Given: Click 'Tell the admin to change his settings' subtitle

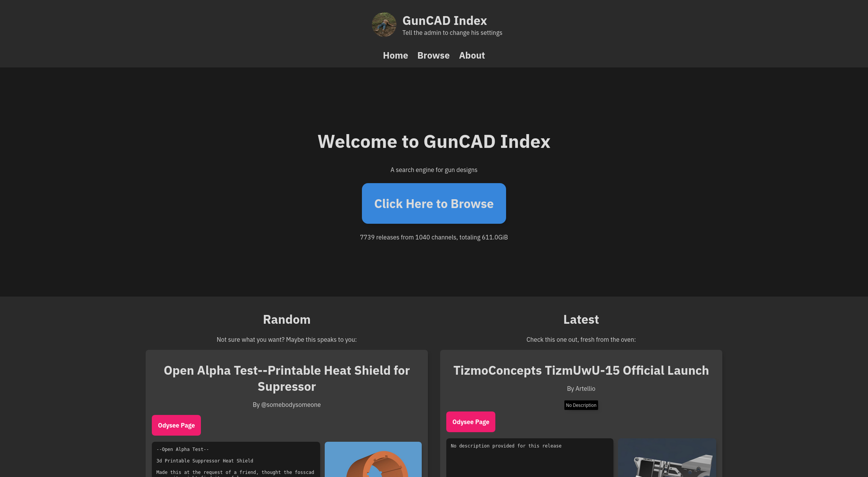Looking at the screenshot, I should 452,33.
